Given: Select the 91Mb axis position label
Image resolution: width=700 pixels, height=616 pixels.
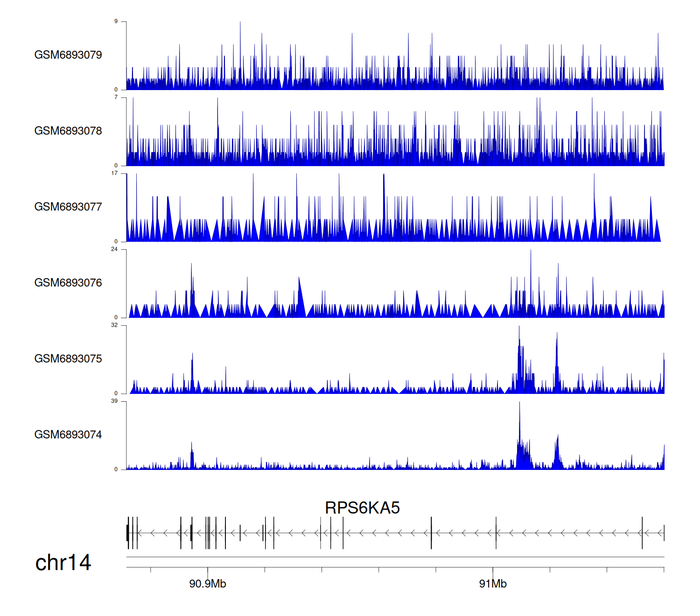Looking at the screenshot, I should [x=493, y=584].
